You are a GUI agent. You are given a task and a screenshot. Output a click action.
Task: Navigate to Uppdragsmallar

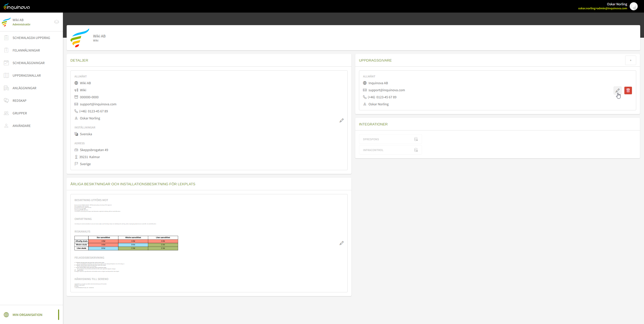tap(27, 75)
